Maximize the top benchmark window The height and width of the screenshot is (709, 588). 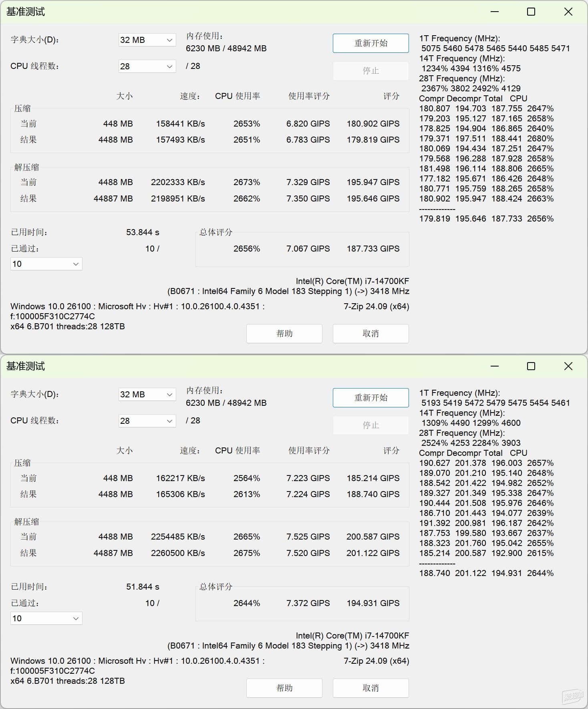coord(531,12)
